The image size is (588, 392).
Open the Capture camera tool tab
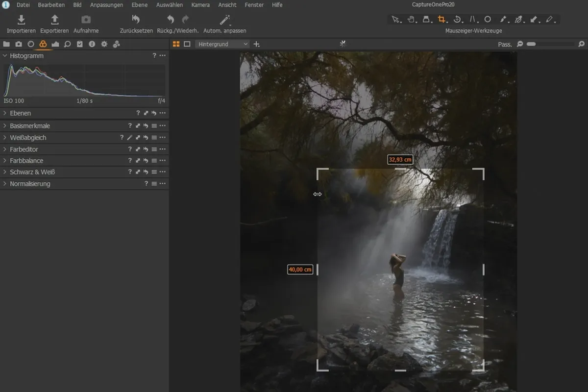point(19,44)
